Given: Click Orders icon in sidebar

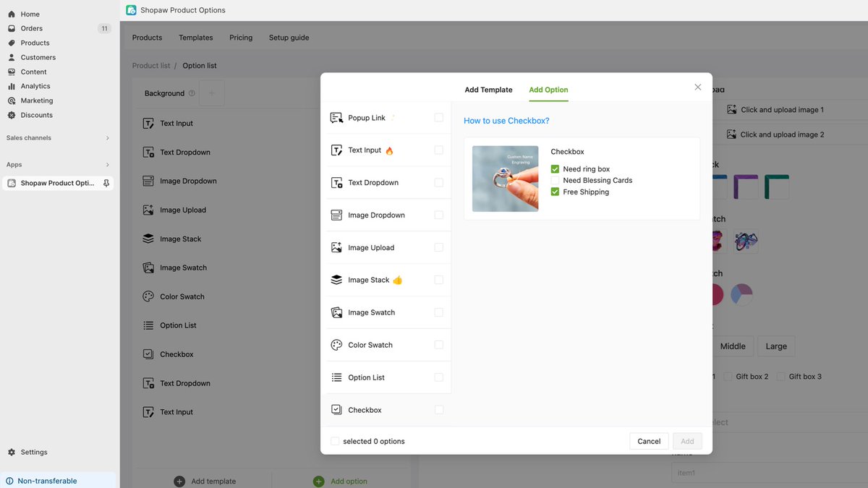Looking at the screenshot, I should (12, 28).
